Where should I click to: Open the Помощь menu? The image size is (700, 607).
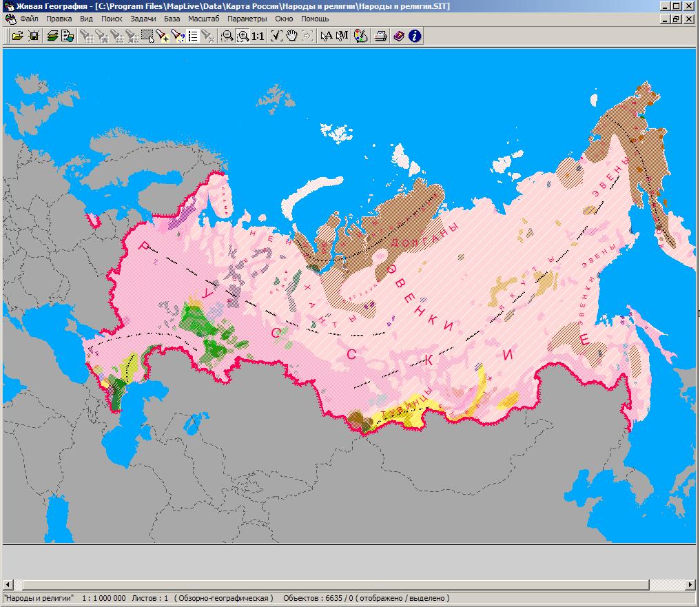tap(315, 19)
